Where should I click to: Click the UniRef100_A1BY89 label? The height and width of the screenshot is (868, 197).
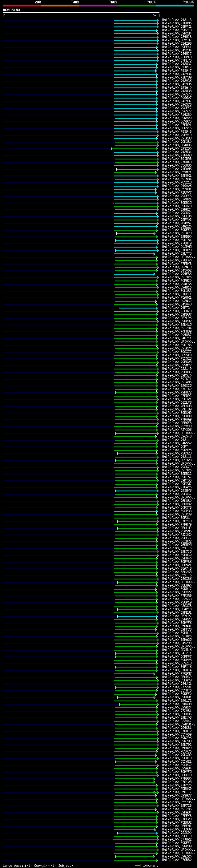tap(177, 78)
